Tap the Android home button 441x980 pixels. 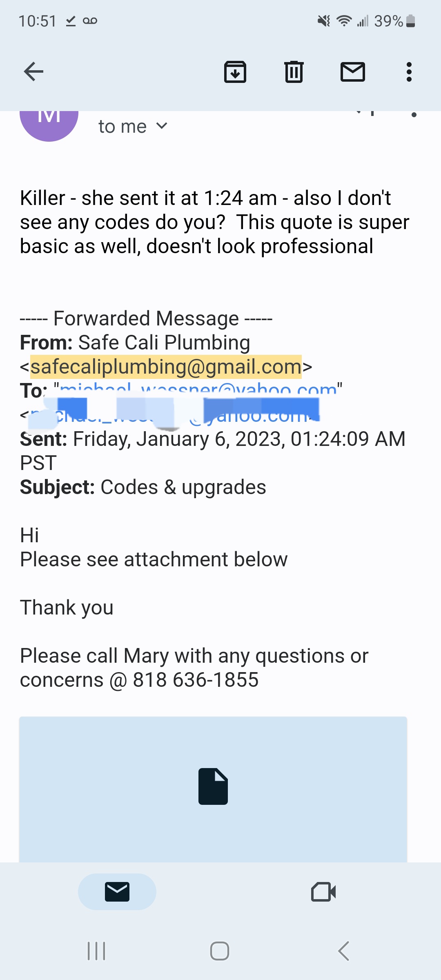[220, 951]
